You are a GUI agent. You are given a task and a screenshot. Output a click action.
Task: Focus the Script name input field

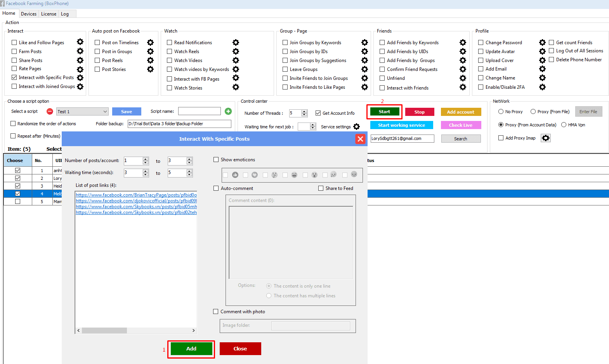click(200, 111)
